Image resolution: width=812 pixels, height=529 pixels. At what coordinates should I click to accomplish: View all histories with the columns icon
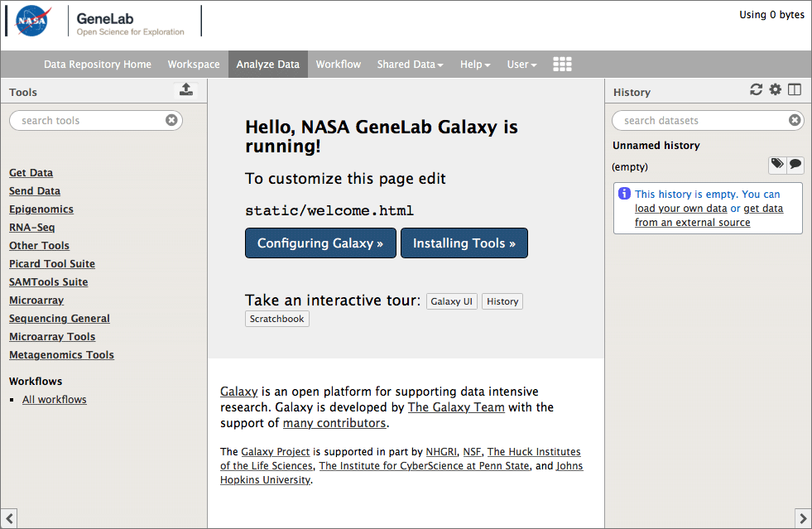click(x=795, y=89)
